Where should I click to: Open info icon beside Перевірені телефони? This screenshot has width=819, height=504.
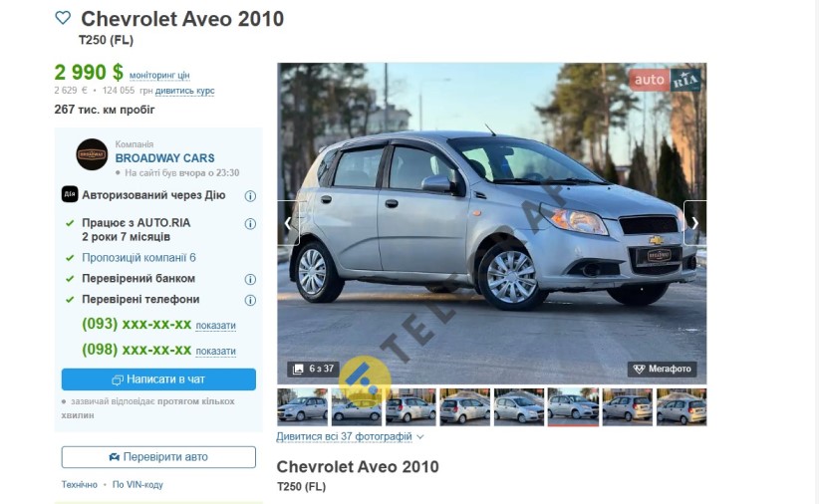tap(250, 301)
